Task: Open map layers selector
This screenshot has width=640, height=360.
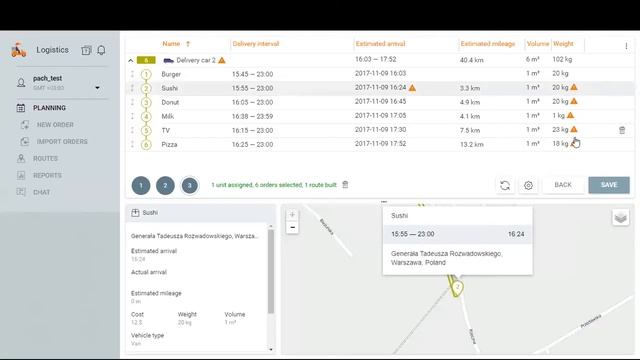Action: pyautogui.click(x=620, y=217)
